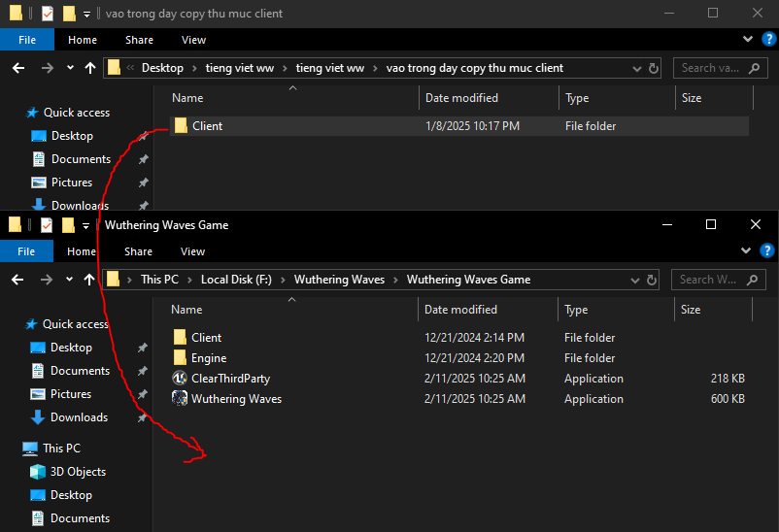The image size is (779, 532).
Task: Click first 'tieng viet ww' breadcrumb
Action: tap(240, 68)
